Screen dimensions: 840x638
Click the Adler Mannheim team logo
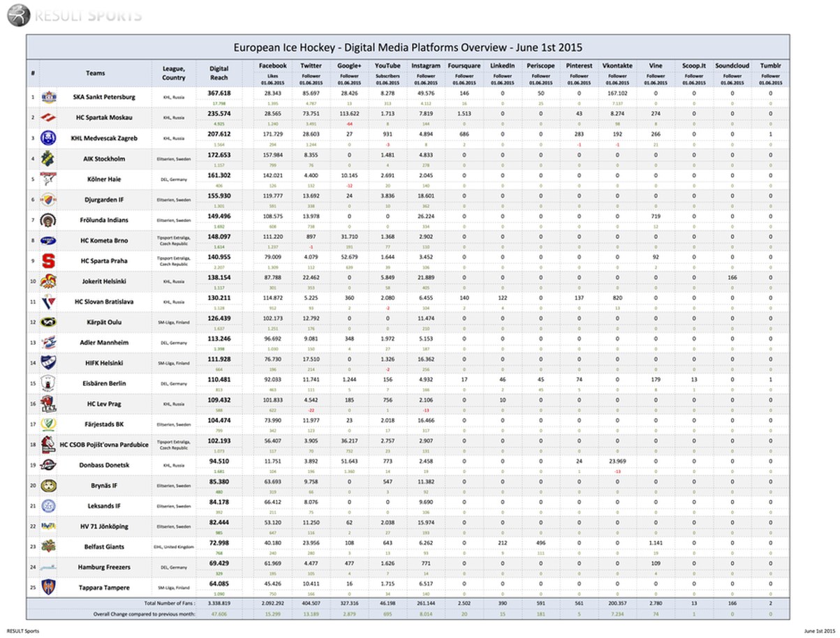[48, 343]
